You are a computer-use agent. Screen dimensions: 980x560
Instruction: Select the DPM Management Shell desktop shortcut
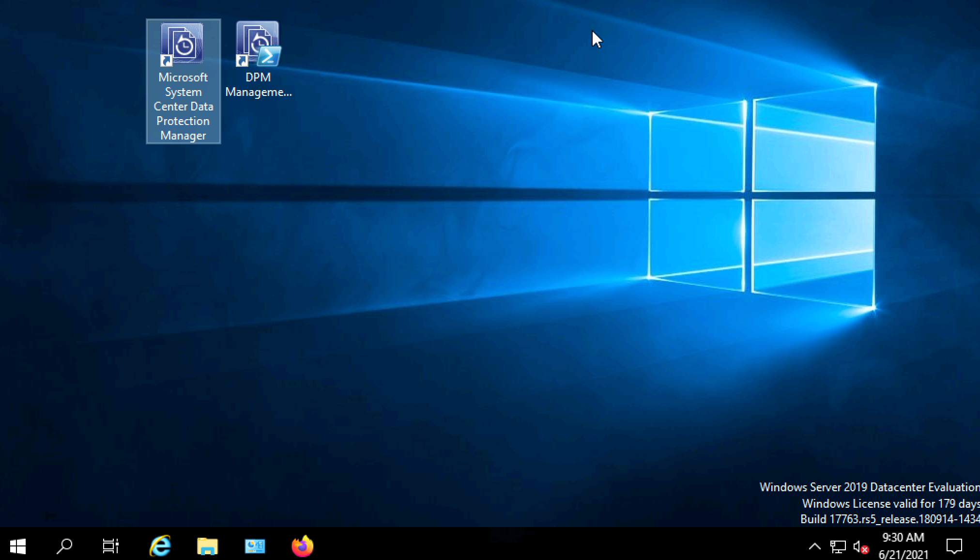pyautogui.click(x=258, y=60)
